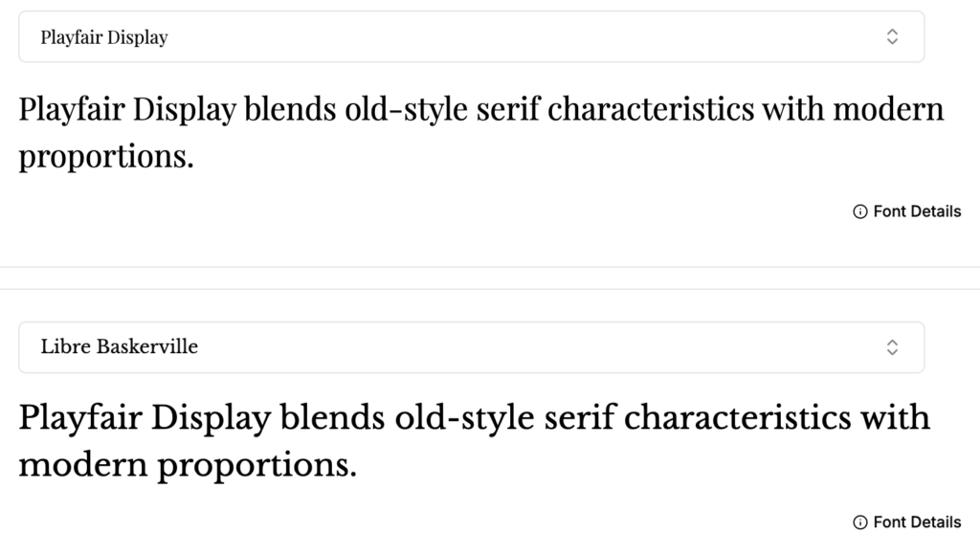Image resolution: width=980 pixels, height=555 pixels.
Task: Click the preview sentence rendered in Playfair Display
Action: point(479,110)
